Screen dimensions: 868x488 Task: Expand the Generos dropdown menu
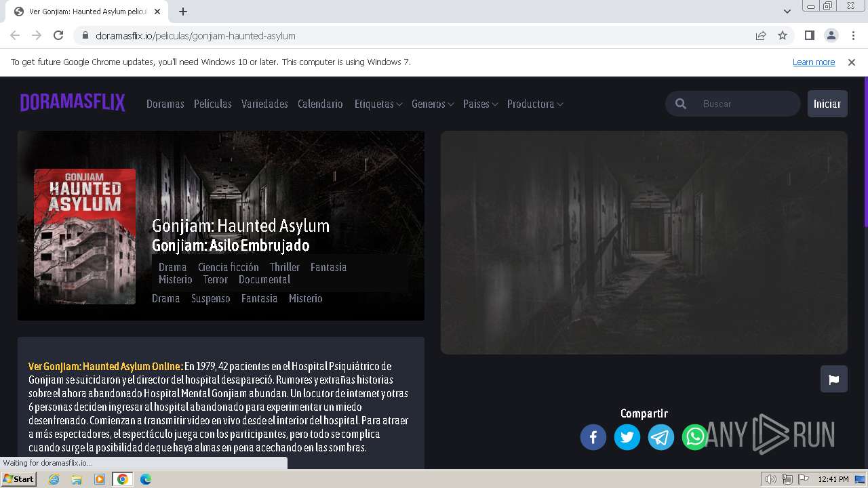coord(433,104)
